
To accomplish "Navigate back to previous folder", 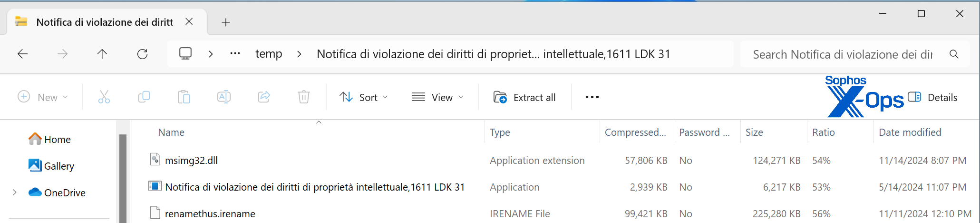I will pos(22,54).
